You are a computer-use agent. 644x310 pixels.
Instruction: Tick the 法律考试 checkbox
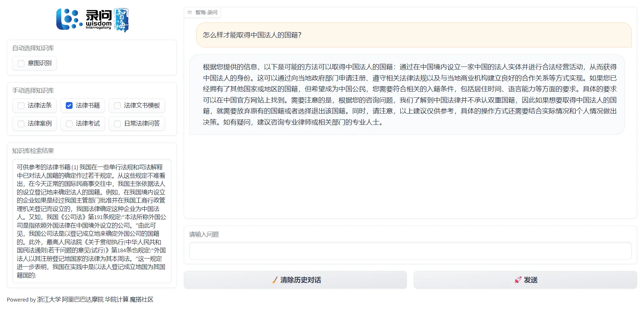tap(69, 124)
